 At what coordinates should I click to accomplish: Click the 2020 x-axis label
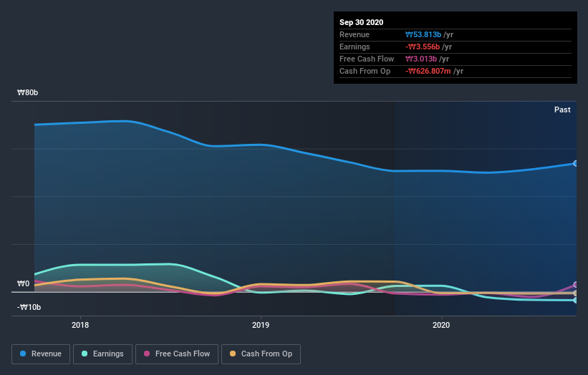[441, 325]
